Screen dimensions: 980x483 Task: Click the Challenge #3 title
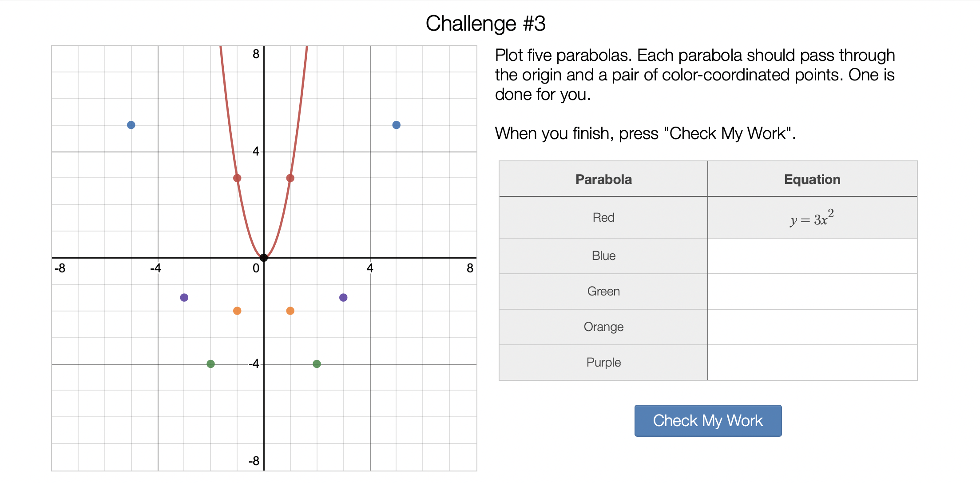pyautogui.click(x=485, y=24)
